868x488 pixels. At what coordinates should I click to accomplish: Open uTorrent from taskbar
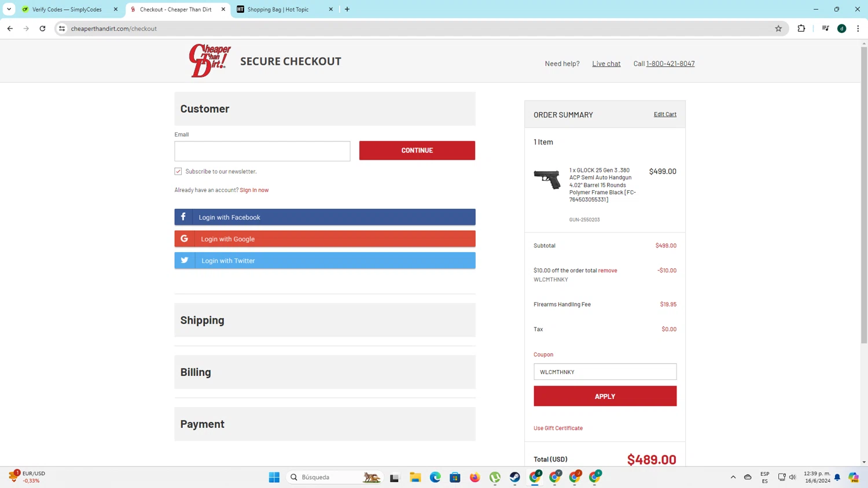tap(495, 477)
